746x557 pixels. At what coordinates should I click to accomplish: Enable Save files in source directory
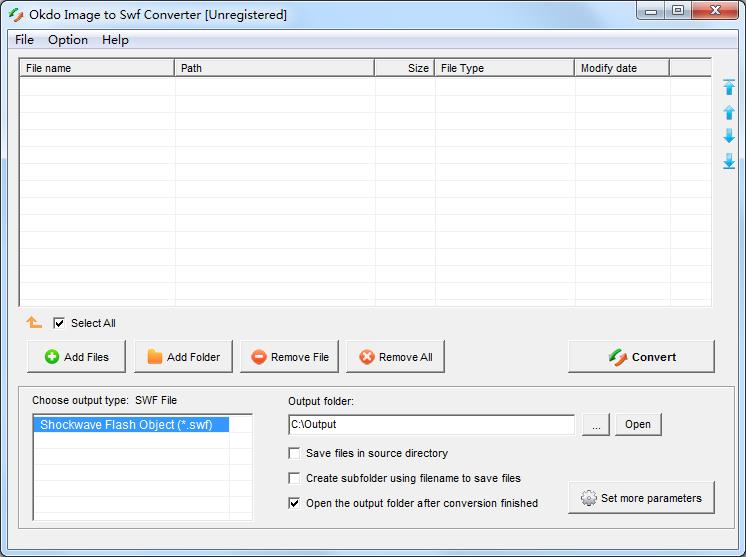(294, 453)
